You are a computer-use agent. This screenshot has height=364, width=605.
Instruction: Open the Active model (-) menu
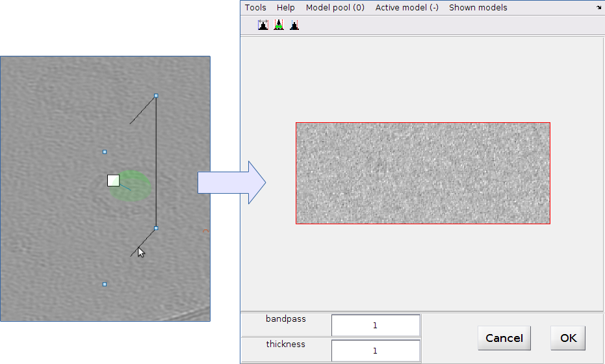407,8
